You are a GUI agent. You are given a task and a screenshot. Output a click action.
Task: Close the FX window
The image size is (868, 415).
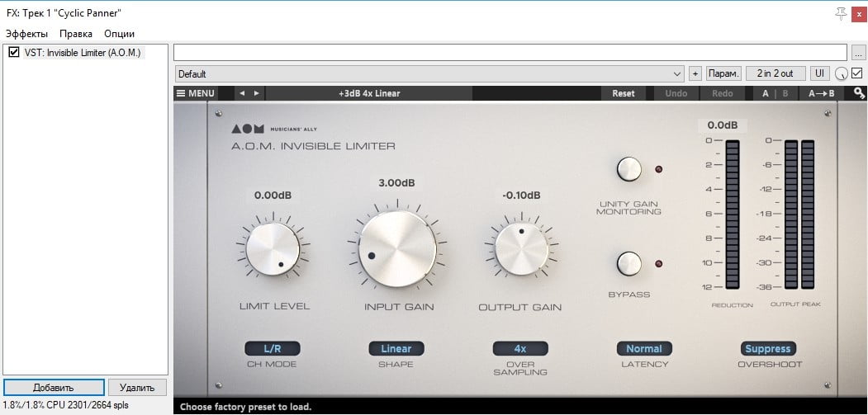pos(859,14)
